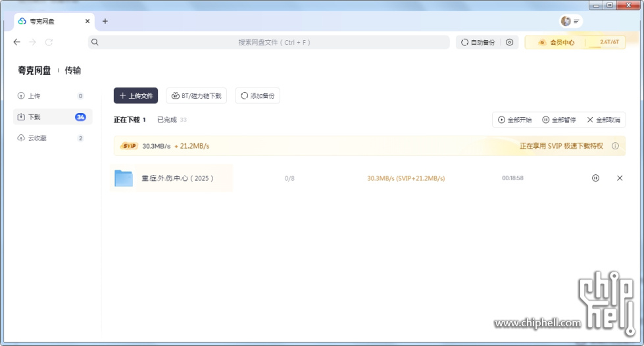
Task: Click 全部开始 start all
Action: coord(514,120)
